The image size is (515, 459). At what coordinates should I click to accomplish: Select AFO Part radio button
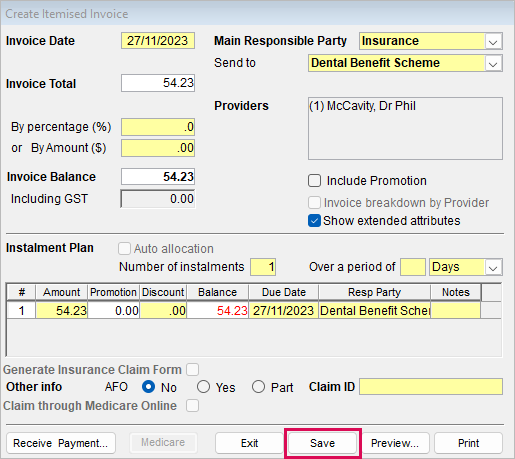(x=258, y=387)
